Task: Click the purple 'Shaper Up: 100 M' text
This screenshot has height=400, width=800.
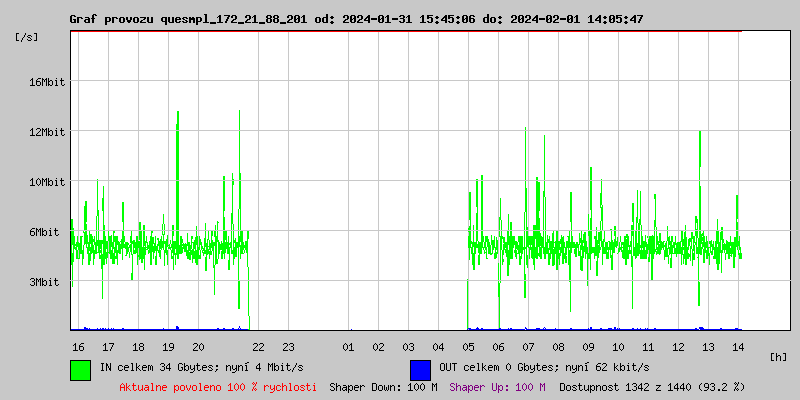Action: 497,387
